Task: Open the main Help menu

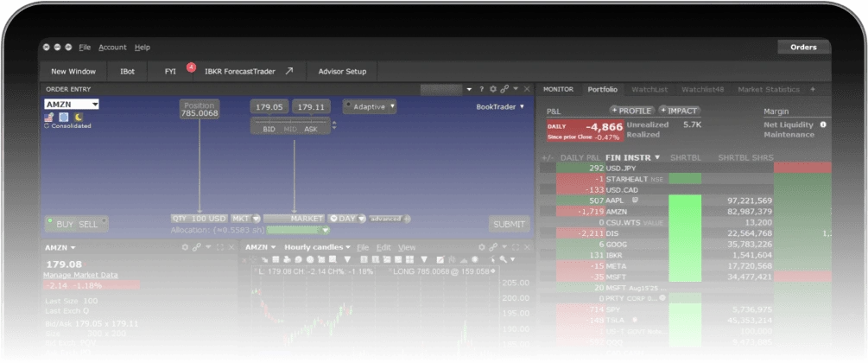Action: click(x=143, y=48)
